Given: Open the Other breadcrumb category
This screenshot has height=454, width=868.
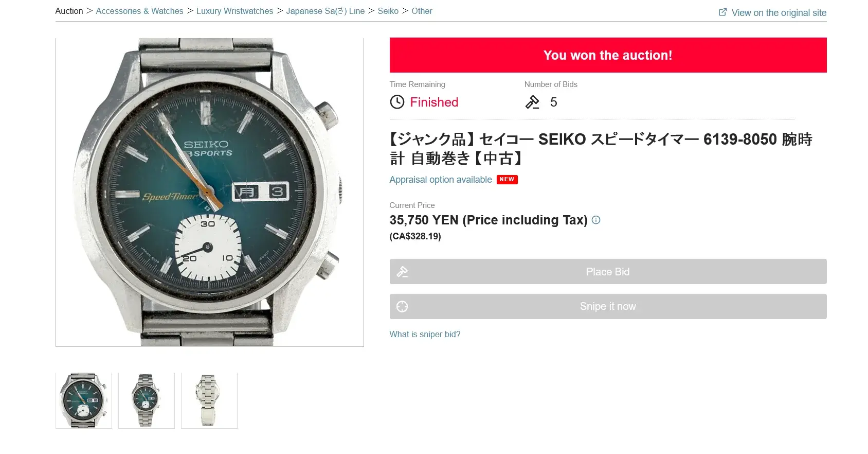Looking at the screenshot, I should click(x=422, y=11).
